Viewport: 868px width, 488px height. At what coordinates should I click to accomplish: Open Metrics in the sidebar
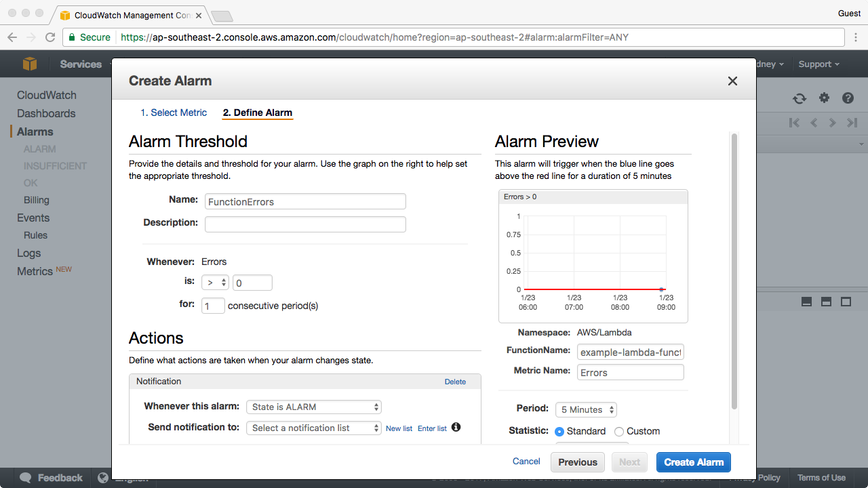click(x=35, y=271)
